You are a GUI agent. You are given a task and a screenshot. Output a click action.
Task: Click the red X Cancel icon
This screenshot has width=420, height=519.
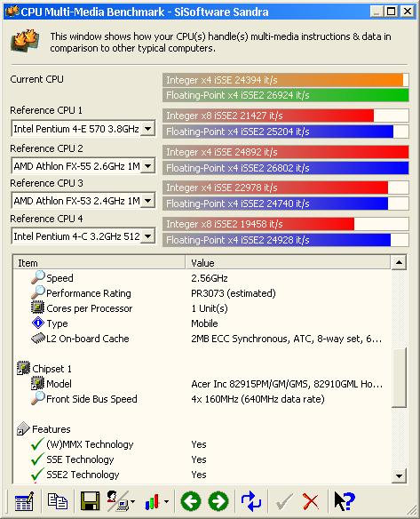pos(310,501)
